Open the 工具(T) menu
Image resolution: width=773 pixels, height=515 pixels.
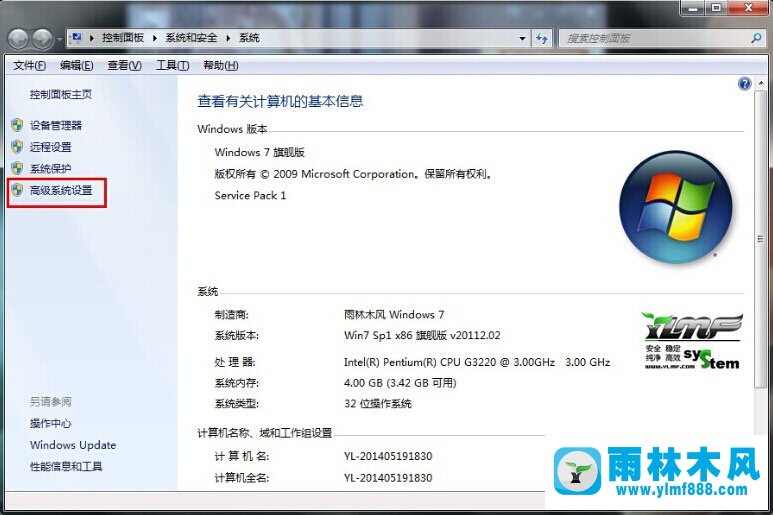tap(172, 66)
